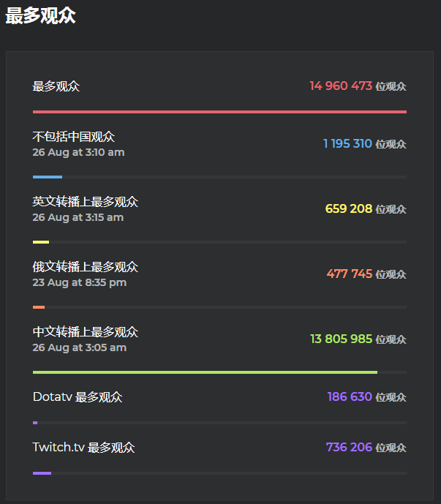Click the green 13 805 985 viewer count
The width and height of the screenshot is (441, 504).
pyautogui.click(x=341, y=339)
